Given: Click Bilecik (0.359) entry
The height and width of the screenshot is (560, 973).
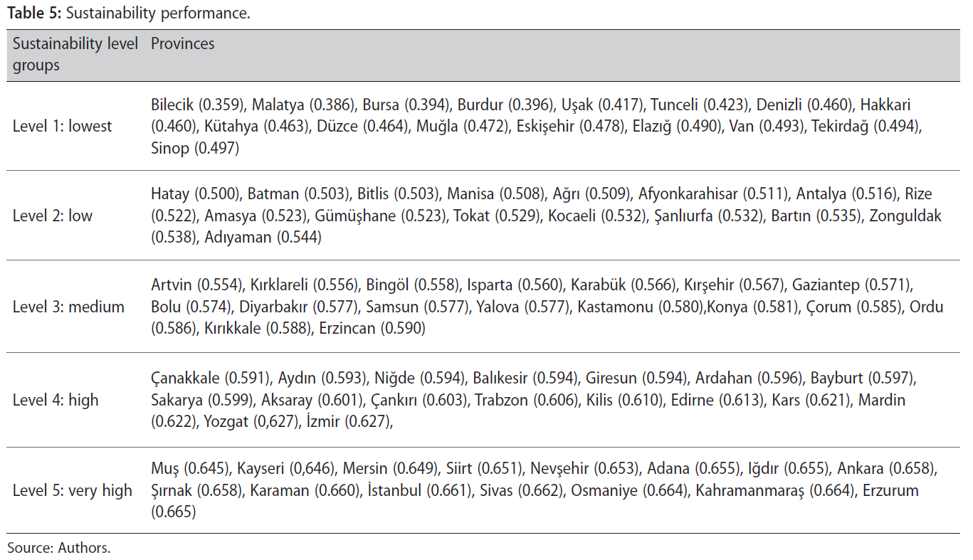Looking at the screenshot, I should pyautogui.click(x=199, y=105).
